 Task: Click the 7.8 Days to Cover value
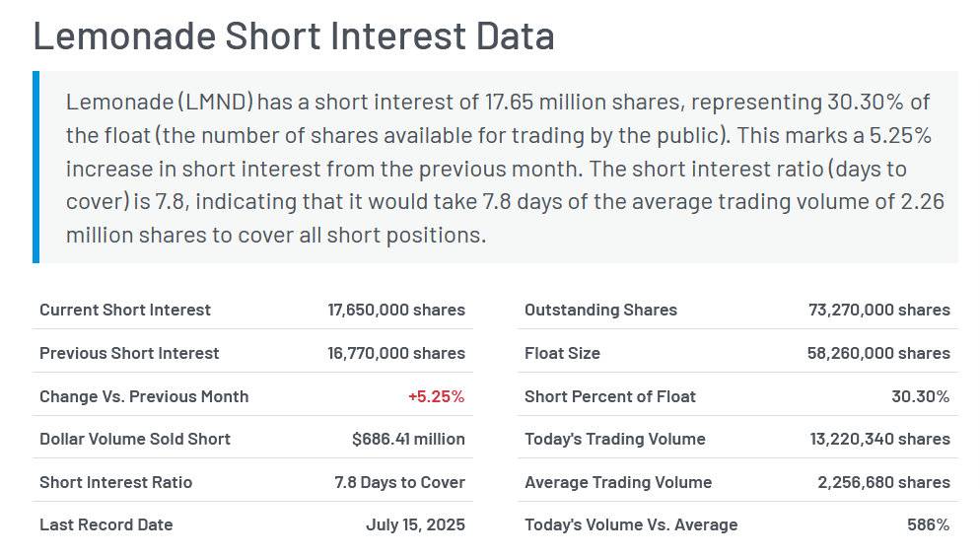[399, 482]
